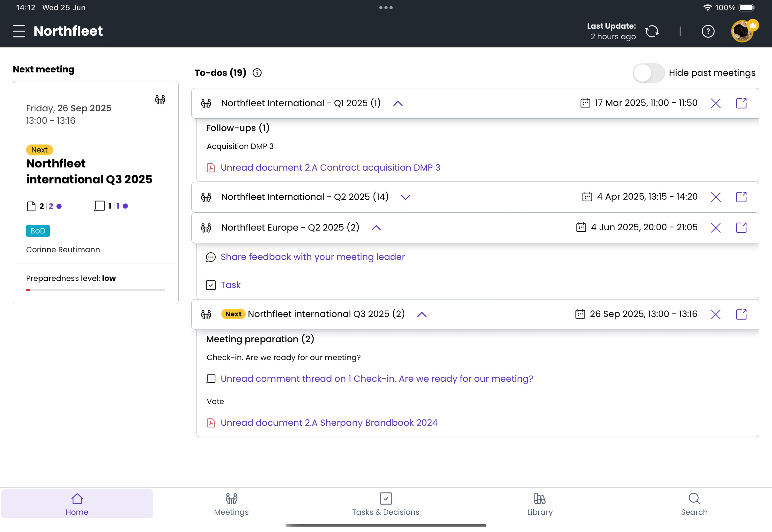Open unread document Sherpany Brandbook 2024

click(329, 423)
